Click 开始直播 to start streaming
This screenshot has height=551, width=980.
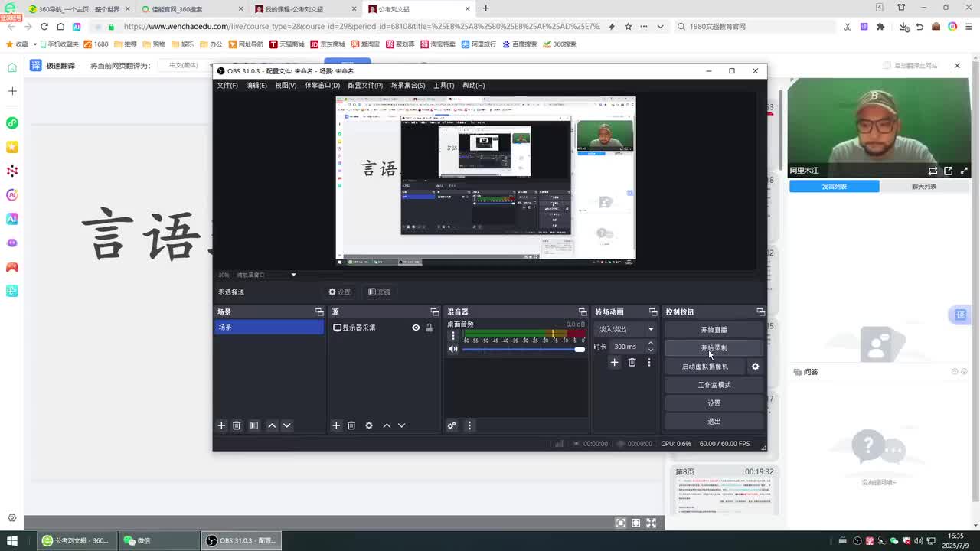pos(714,330)
